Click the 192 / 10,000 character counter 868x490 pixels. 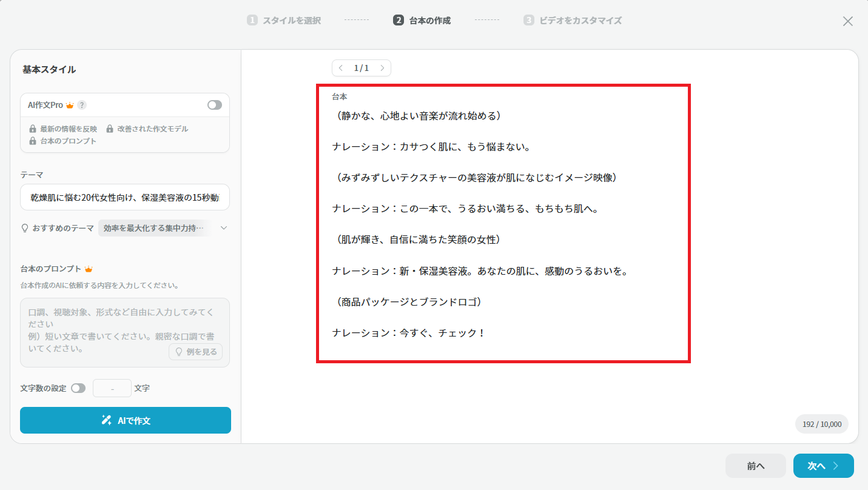tap(822, 425)
